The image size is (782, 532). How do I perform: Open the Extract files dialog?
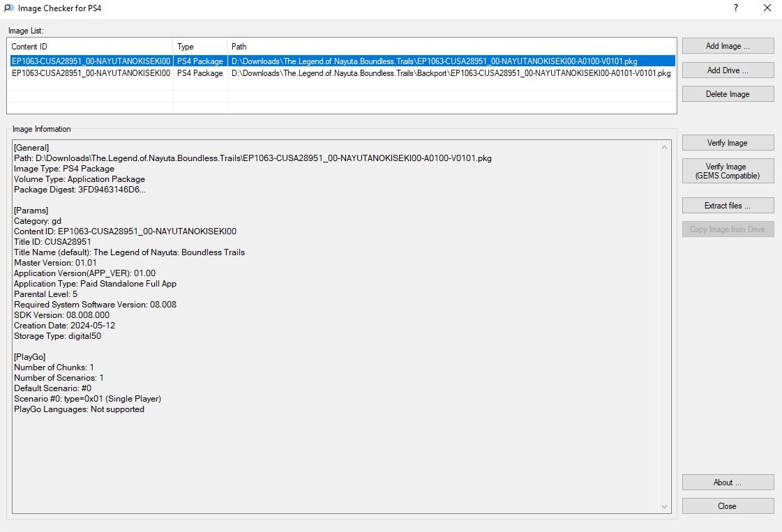[x=728, y=206]
